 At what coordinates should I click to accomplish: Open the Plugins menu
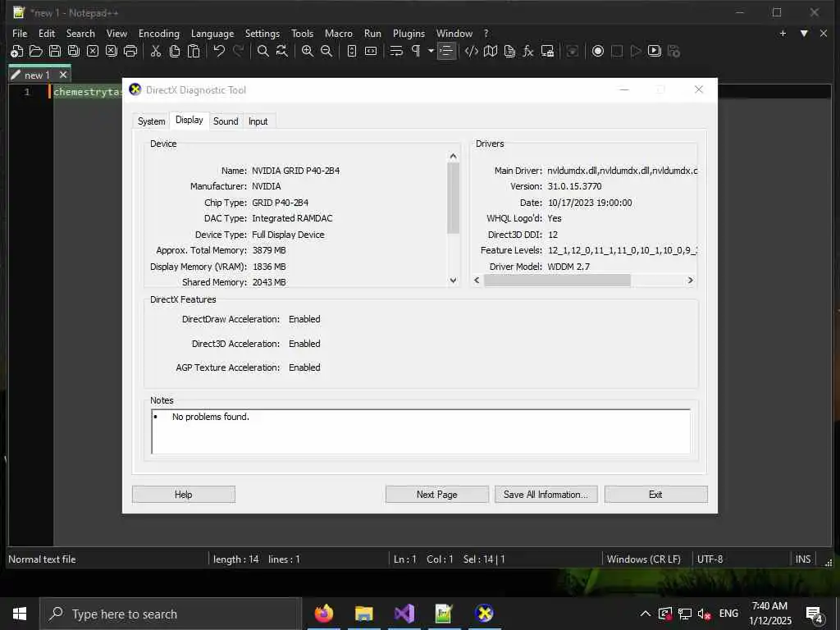[x=409, y=34]
